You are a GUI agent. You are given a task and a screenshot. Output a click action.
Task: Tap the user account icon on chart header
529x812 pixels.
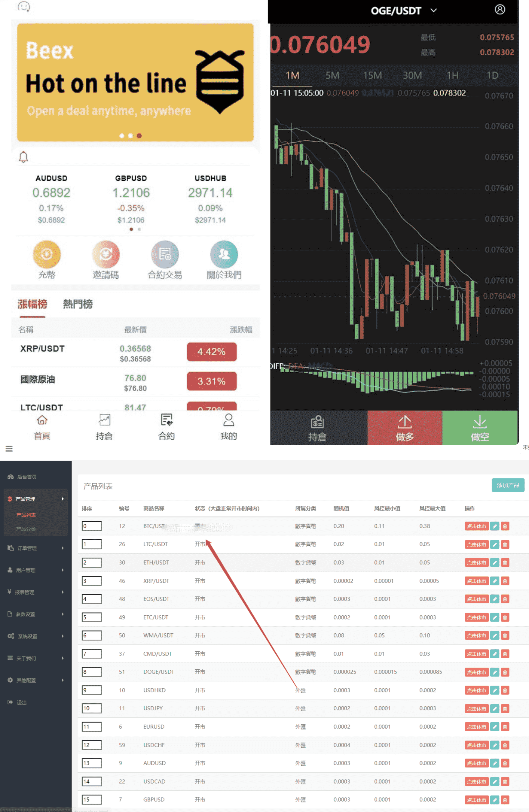[500, 10]
